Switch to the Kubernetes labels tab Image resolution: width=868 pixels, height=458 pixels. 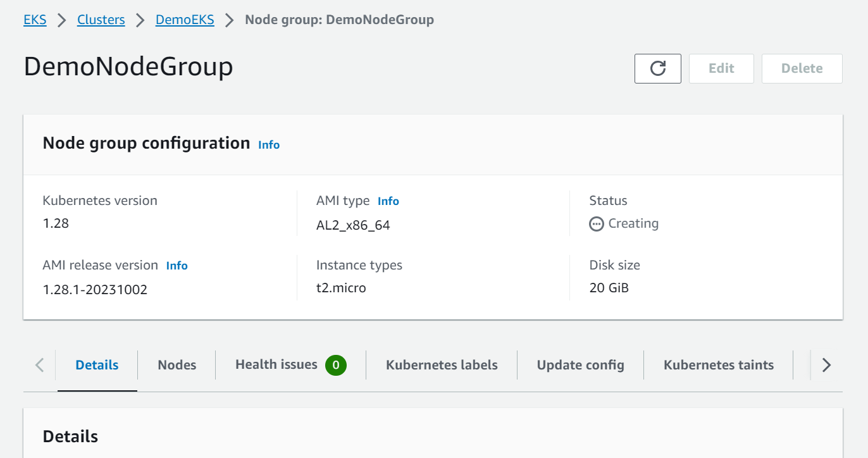coord(442,365)
